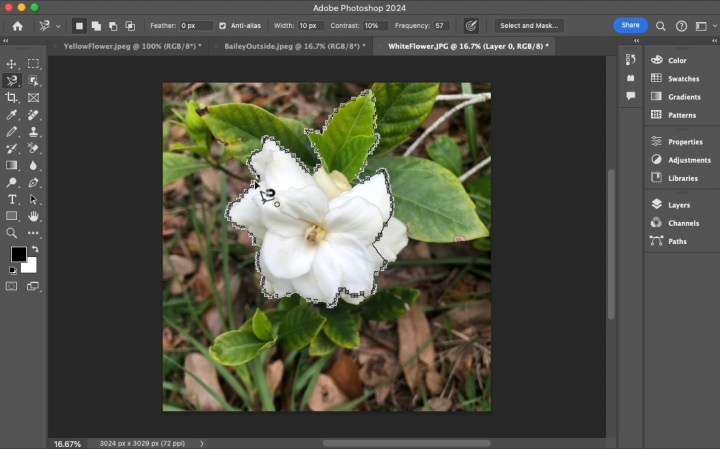Toggle tablet pressure for pen width

[x=471, y=25]
